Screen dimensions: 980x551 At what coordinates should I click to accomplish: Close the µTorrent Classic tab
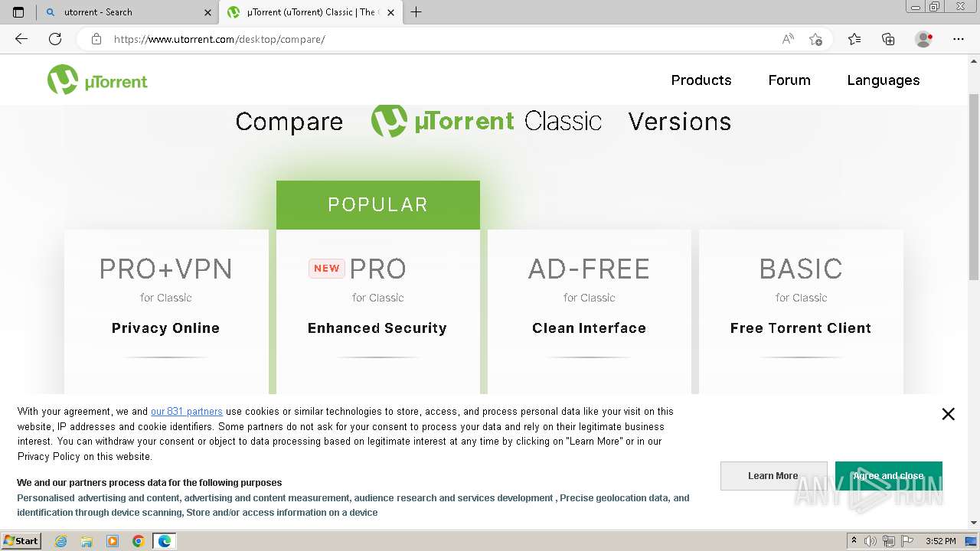click(x=390, y=12)
